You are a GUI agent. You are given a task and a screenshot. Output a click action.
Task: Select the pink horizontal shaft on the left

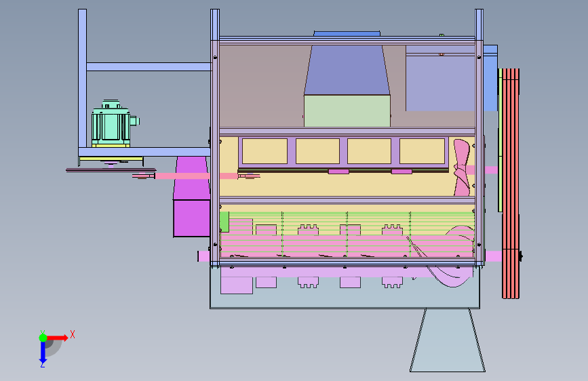coord(196,176)
